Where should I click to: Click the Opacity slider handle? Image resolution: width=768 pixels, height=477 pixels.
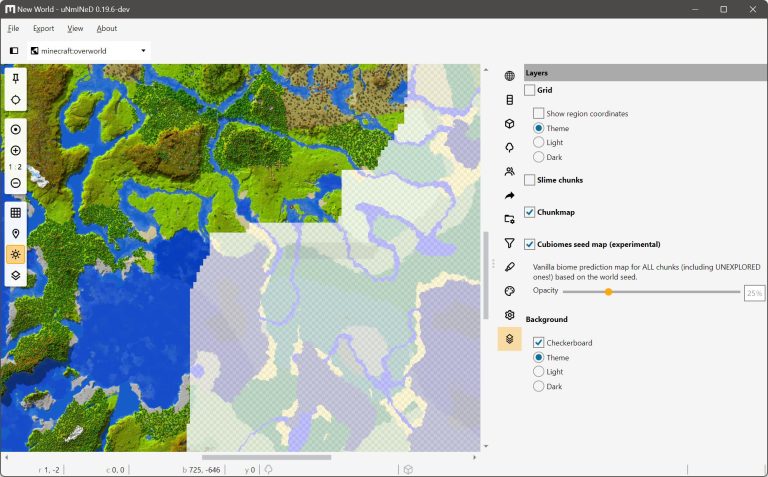coord(608,292)
